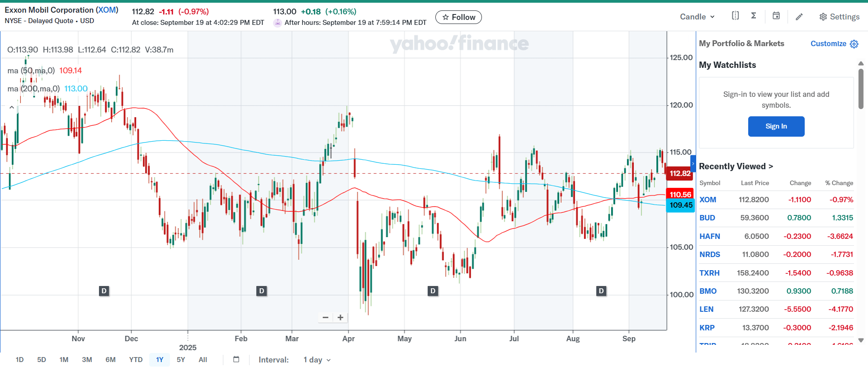Click the % Change column header
This screenshot has width=868, height=372.
(839, 183)
